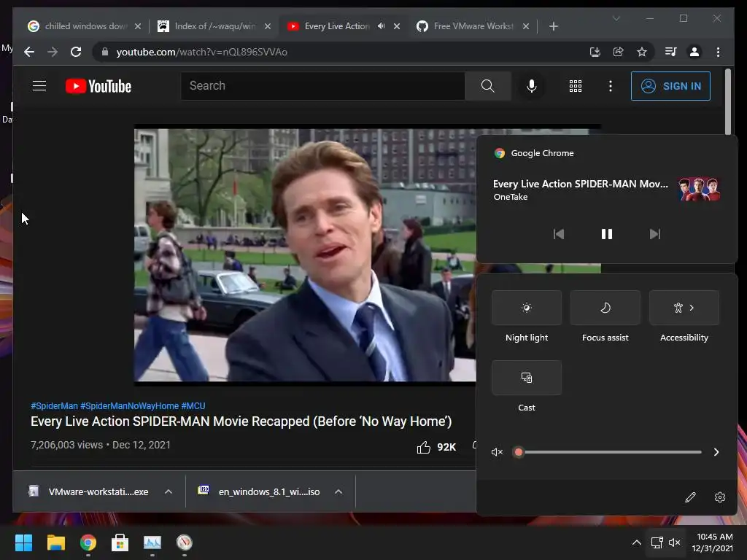Skip to next track in media card
This screenshot has width=747, height=560.
pyautogui.click(x=655, y=234)
